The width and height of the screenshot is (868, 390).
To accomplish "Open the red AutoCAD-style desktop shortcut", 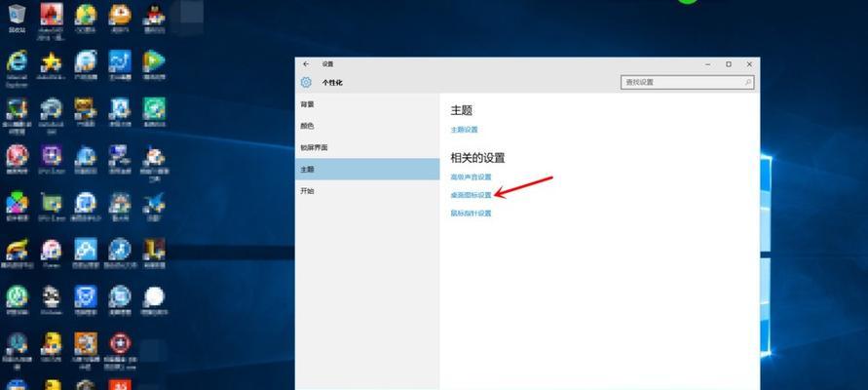I will (x=52, y=14).
